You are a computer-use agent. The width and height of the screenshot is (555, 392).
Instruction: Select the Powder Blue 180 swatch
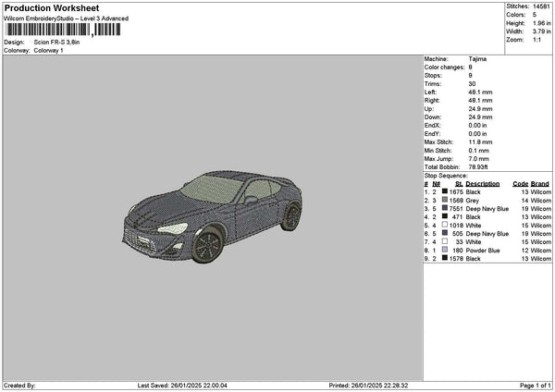pyautogui.click(x=445, y=250)
